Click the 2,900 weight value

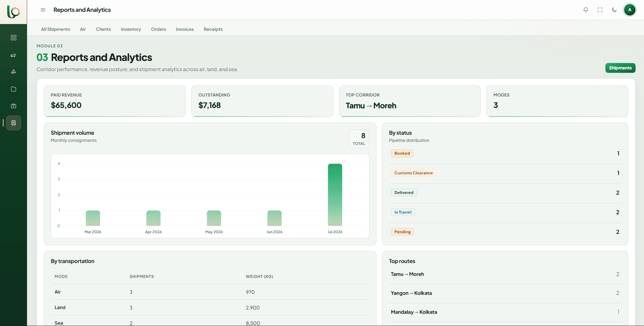coord(253,308)
